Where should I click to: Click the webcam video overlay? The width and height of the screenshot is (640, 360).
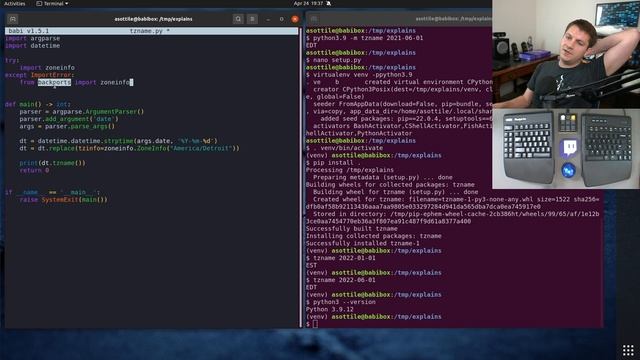566,54
